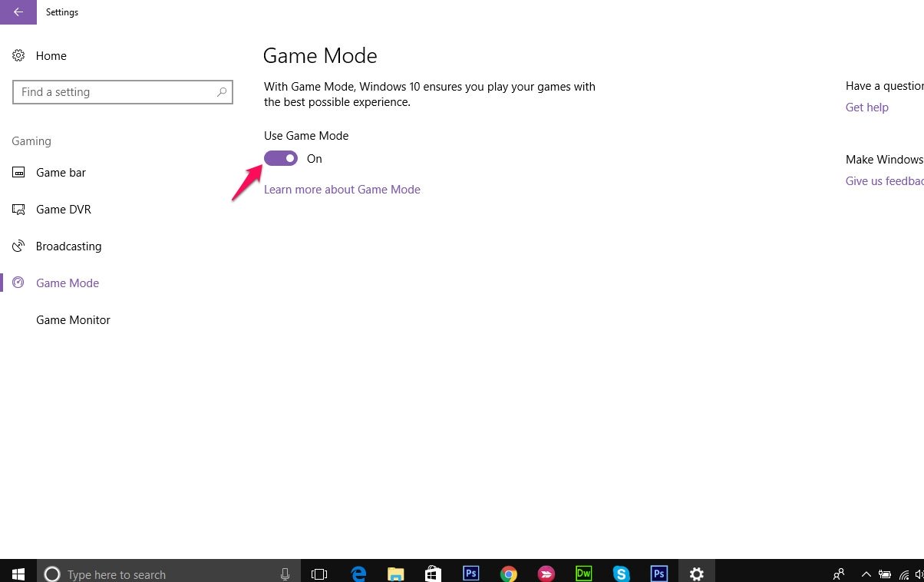This screenshot has width=924, height=582.
Task: Open the Wi-Fi network tray icon
Action: click(904, 574)
